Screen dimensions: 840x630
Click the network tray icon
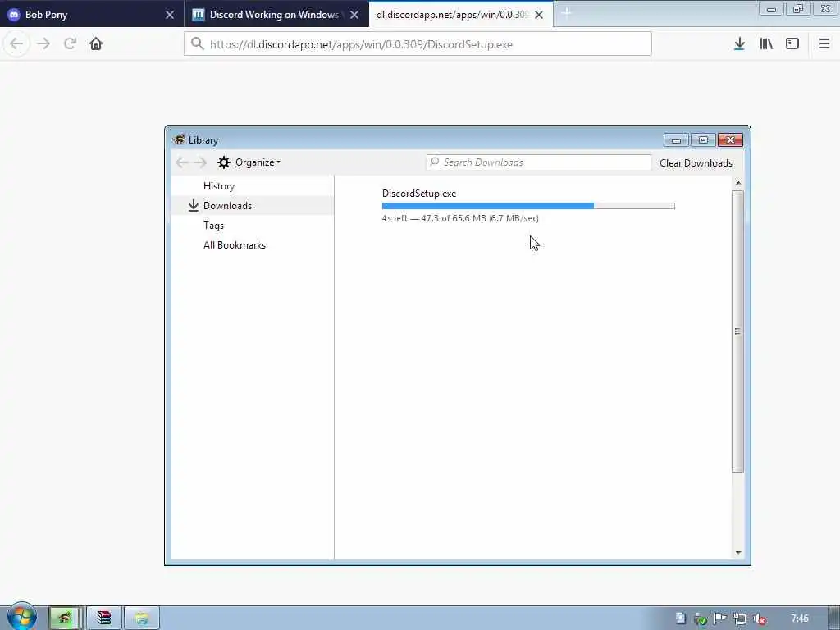pos(740,619)
